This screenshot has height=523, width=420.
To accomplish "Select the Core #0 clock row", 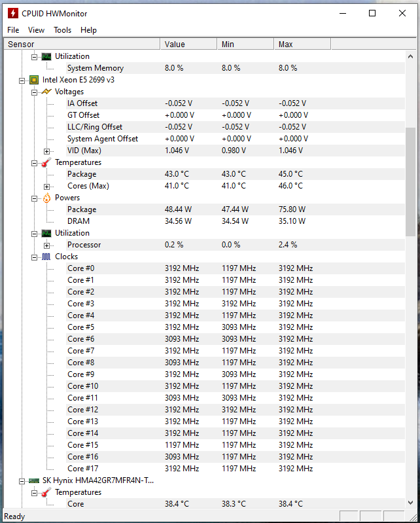I will (236, 268).
